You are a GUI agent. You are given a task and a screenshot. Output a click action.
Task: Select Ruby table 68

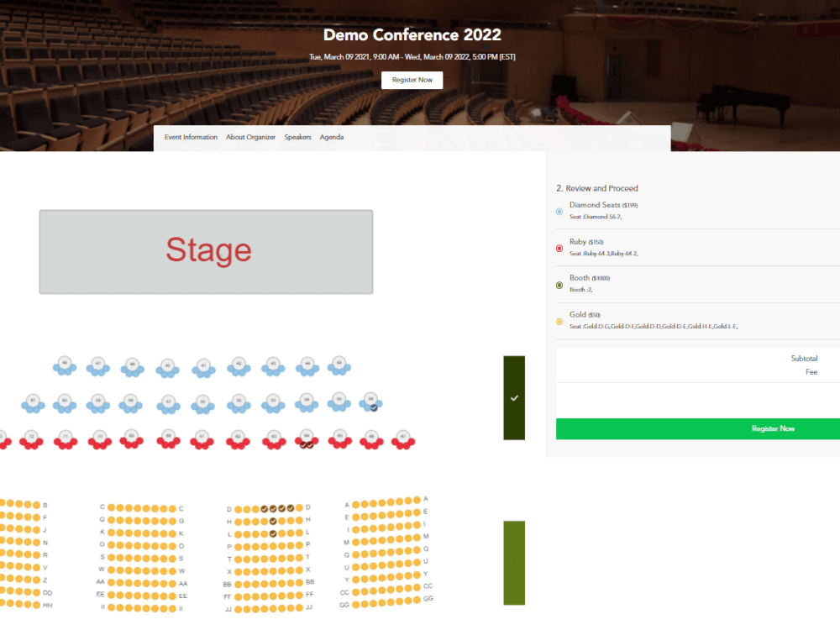168,438
